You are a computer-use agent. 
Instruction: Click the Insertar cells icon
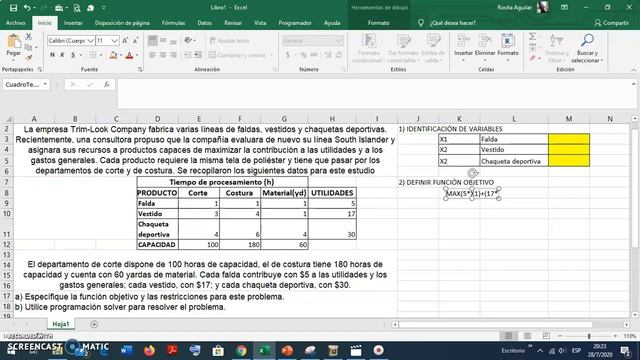(x=463, y=47)
